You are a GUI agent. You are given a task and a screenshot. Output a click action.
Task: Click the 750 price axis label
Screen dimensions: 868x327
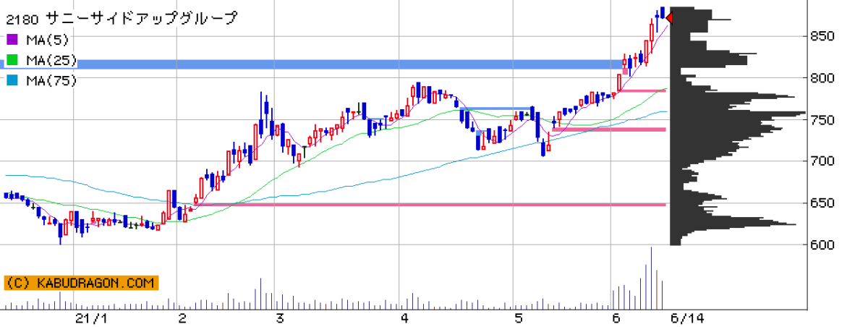tap(823, 120)
